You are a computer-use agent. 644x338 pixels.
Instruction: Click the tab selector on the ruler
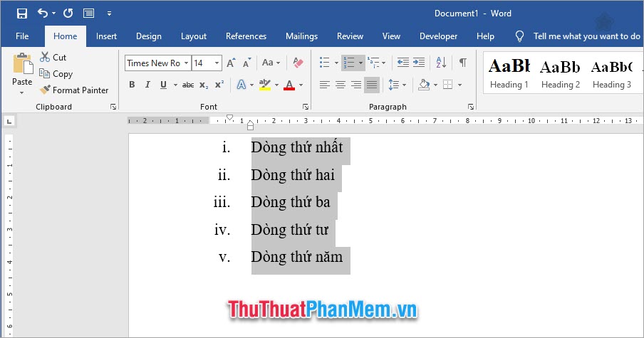(x=9, y=121)
